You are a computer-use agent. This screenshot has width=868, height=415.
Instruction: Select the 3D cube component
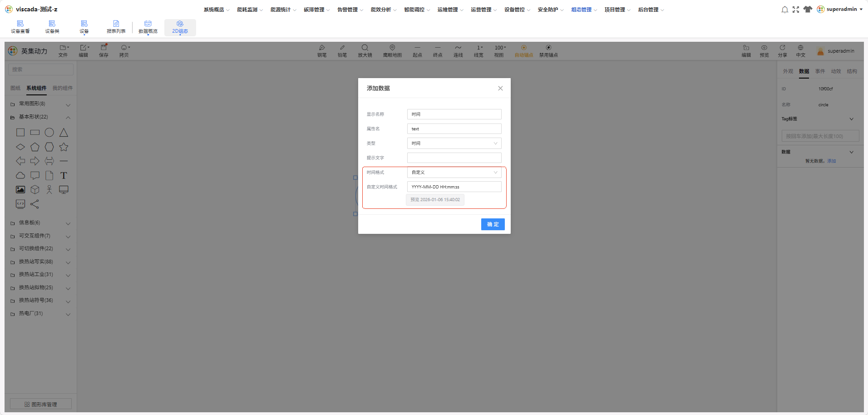tap(35, 190)
